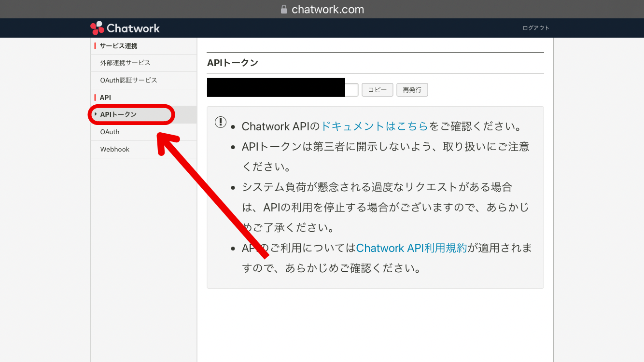Select OAuth in the sidebar

pos(109,132)
